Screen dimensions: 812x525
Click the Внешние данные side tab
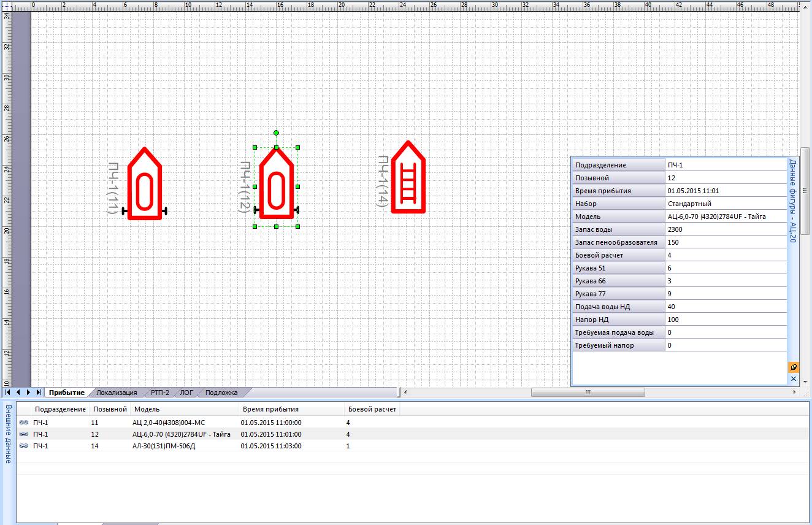tap(8, 434)
